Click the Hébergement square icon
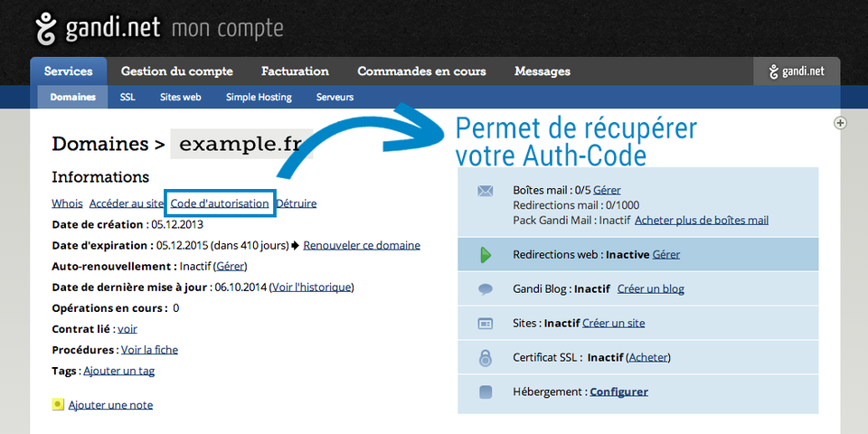The width and height of the screenshot is (868, 434). tap(485, 392)
